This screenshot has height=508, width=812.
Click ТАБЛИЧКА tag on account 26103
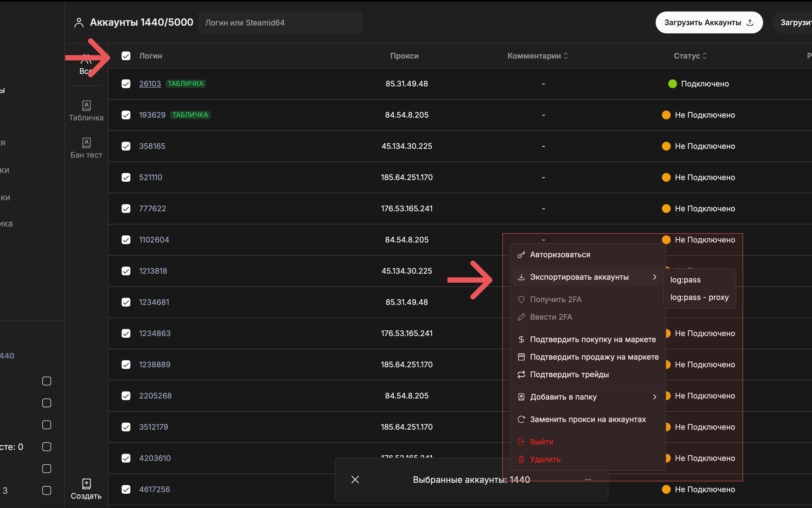(185, 84)
